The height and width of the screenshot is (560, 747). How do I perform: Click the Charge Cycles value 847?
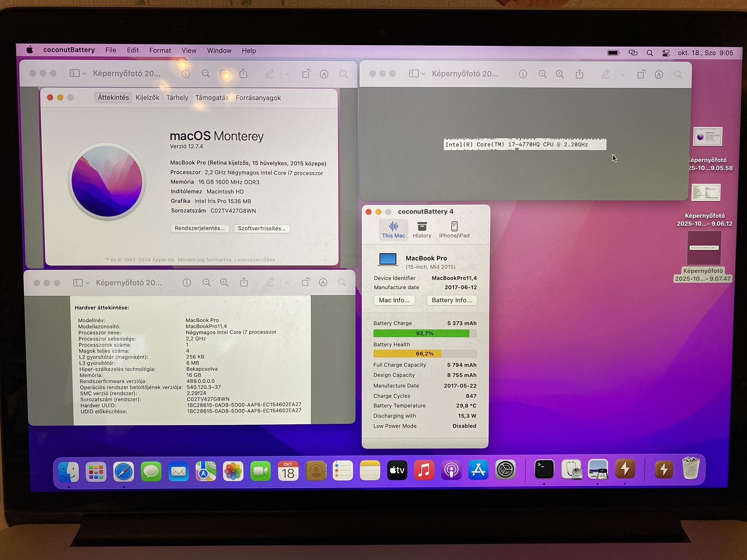471,396
